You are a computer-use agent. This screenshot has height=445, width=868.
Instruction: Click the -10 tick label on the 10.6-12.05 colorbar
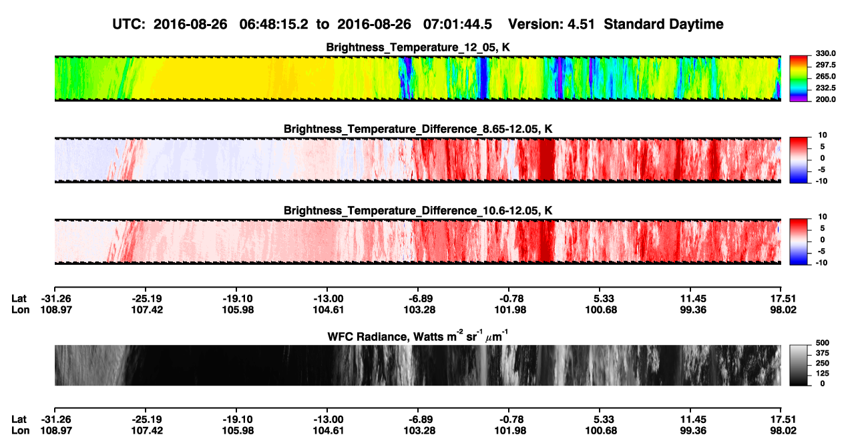[x=821, y=263]
